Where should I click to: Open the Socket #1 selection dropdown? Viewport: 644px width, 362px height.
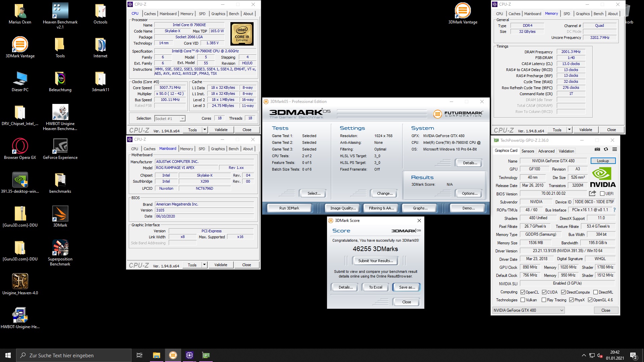pos(170,119)
